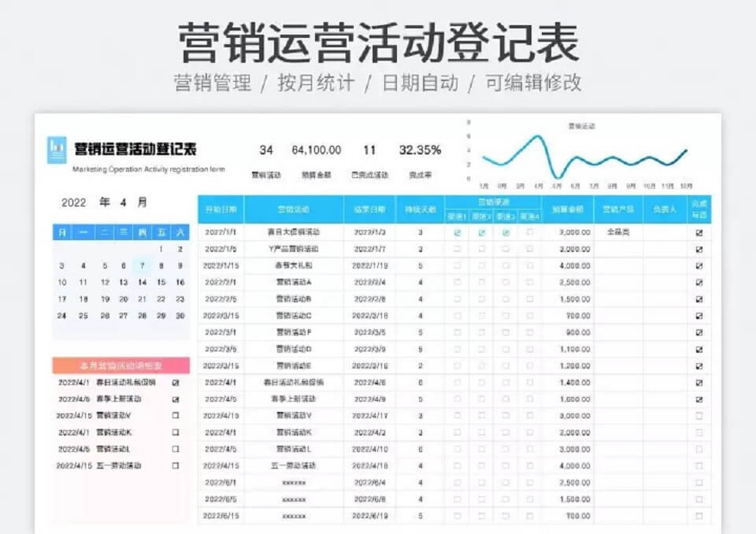Select the month field showing 4
The height and width of the screenshot is (534, 756).
point(124,202)
